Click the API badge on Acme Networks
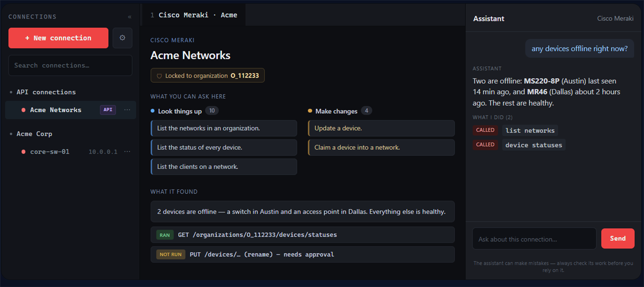Viewport: 644px width, 287px height. click(x=108, y=110)
